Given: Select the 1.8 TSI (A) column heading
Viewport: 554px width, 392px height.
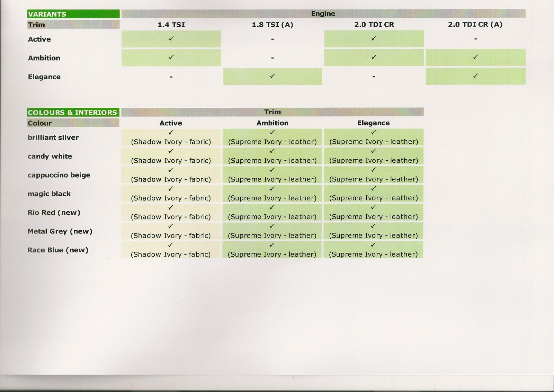Looking at the screenshot, I should pos(272,25).
